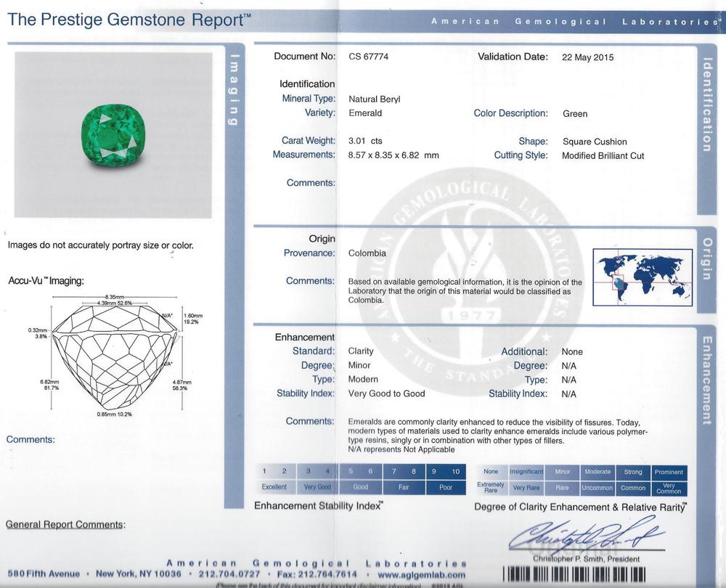
Task: Click validation date 22 May 2015
Action: click(x=587, y=57)
